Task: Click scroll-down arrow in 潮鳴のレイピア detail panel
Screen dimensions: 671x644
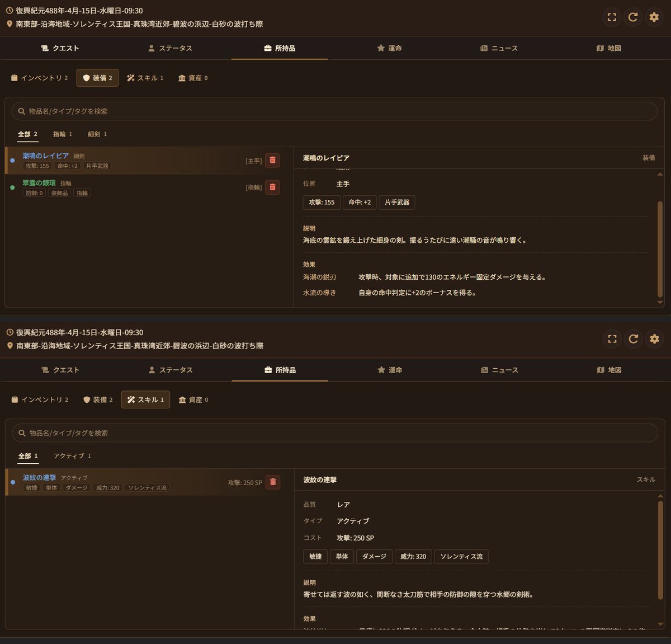Action: tap(660, 302)
